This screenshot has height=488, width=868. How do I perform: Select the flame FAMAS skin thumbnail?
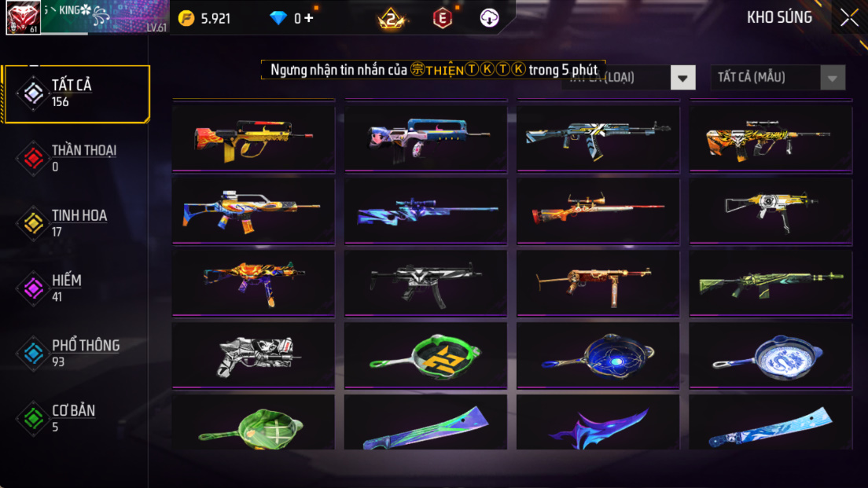(x=253, y=138)
